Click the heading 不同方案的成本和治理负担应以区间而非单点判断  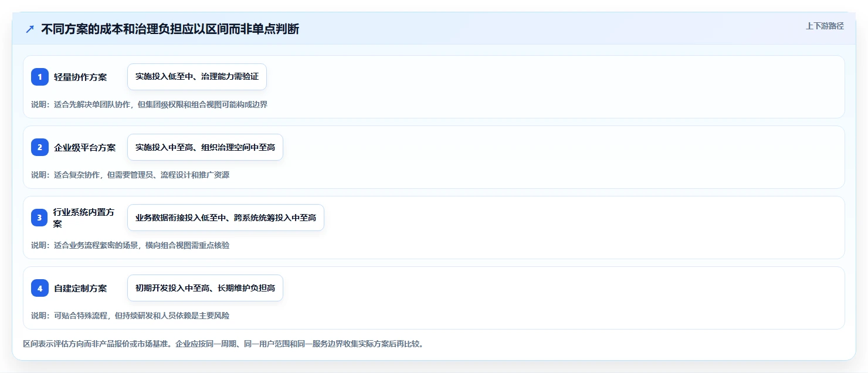tap(170, 29)
